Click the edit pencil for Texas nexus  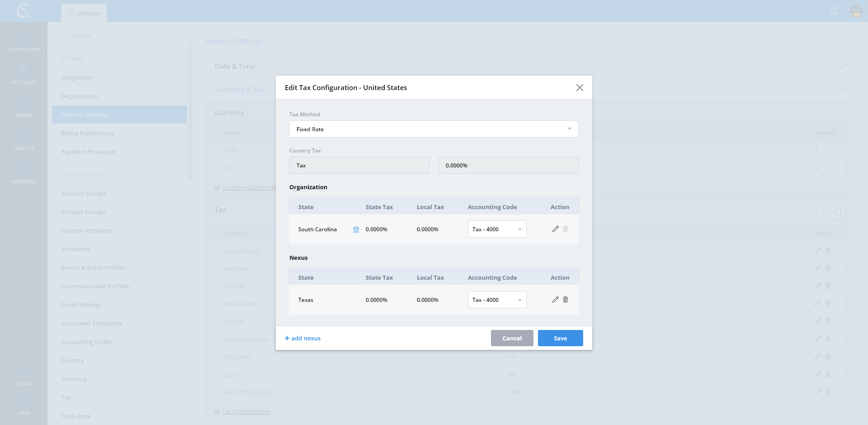(555, 300)
